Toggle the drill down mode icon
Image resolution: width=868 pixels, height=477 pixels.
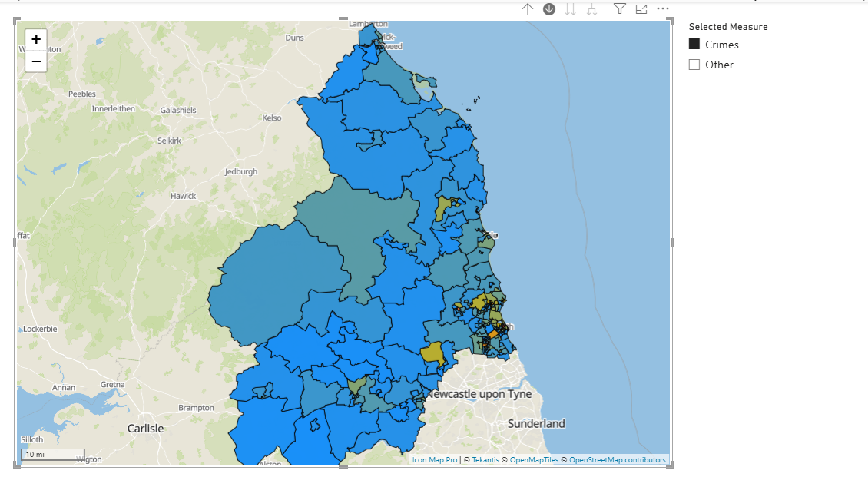coord(549,9)
